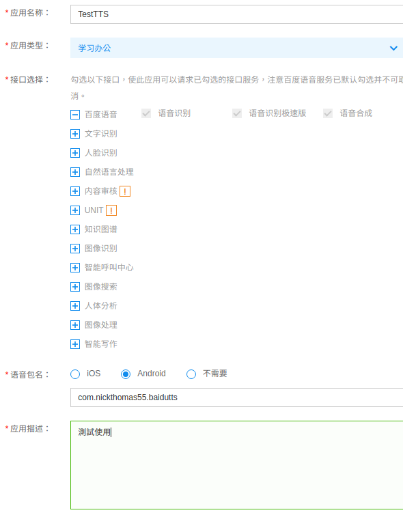Expand the 知识图谱 plus icon
Viewport: 403px width, 532px height.
(x=75, y=229)
